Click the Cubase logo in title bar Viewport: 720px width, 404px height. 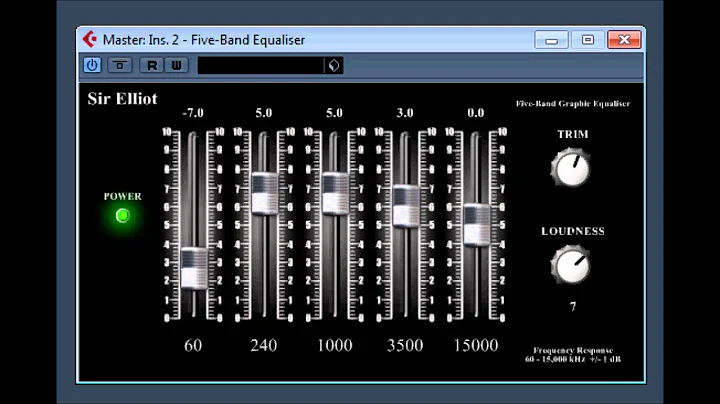(90, 39)
